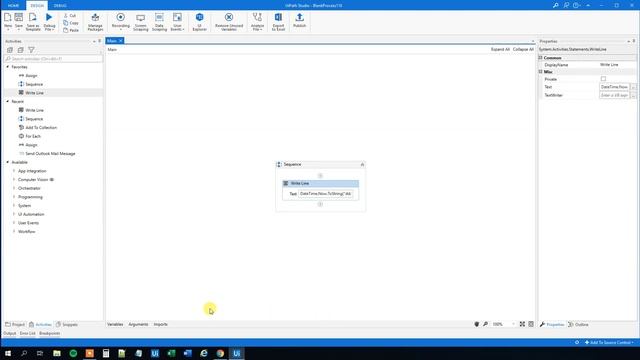Click the Copy button
Viewport: 640px width, 360px height.
(x=71, y=23)
